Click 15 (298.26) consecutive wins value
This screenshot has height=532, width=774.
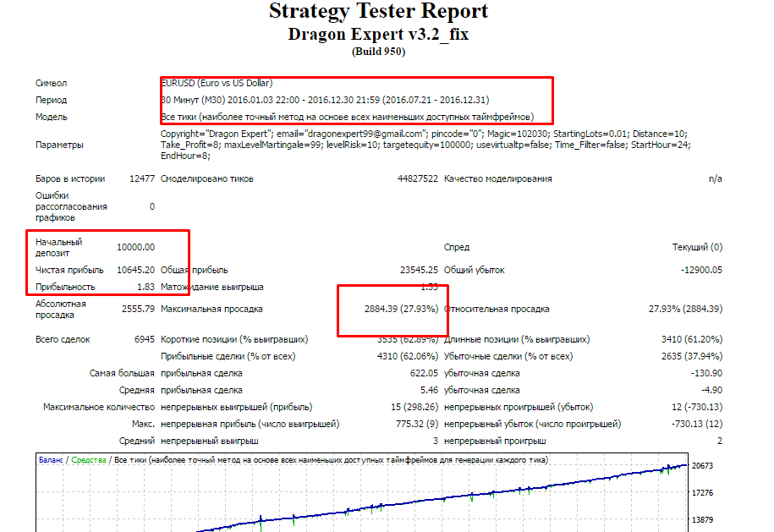pyautogui.click(x=414, y=407)
